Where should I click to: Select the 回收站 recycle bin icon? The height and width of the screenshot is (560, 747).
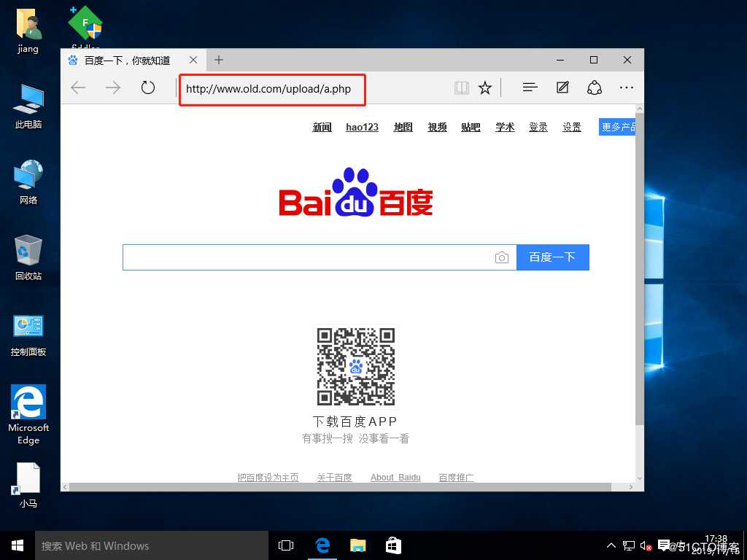[28, 257]
